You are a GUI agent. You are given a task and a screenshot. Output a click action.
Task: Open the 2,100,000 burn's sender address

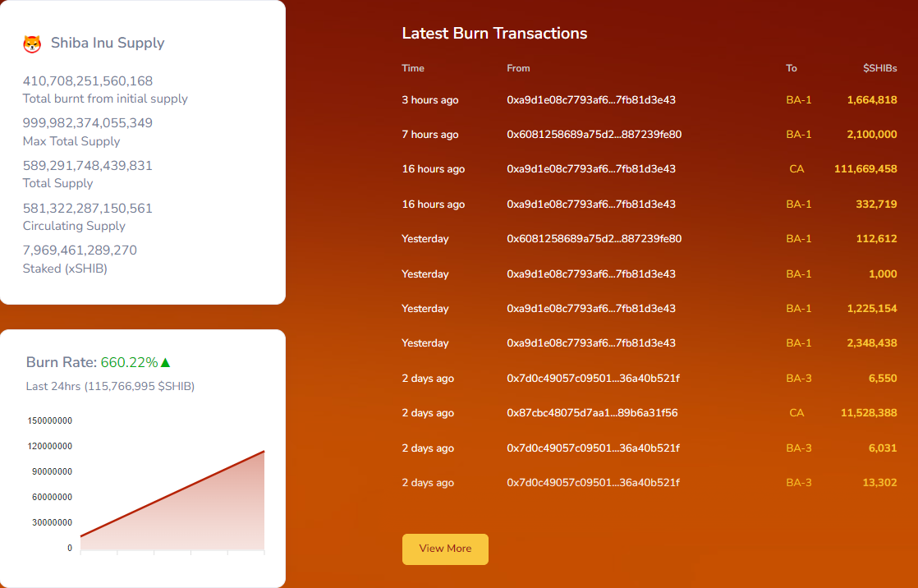[594, 135]
